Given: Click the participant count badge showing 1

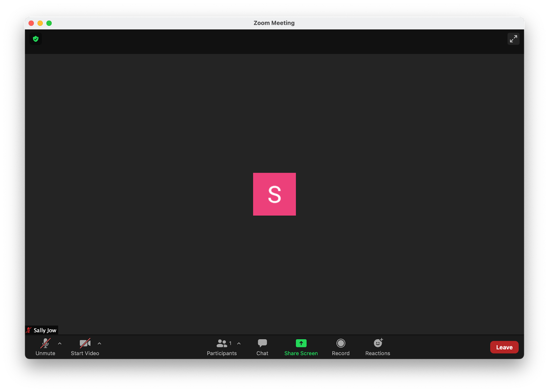Looking at the screenshot, I should click(x=230, y=343).
